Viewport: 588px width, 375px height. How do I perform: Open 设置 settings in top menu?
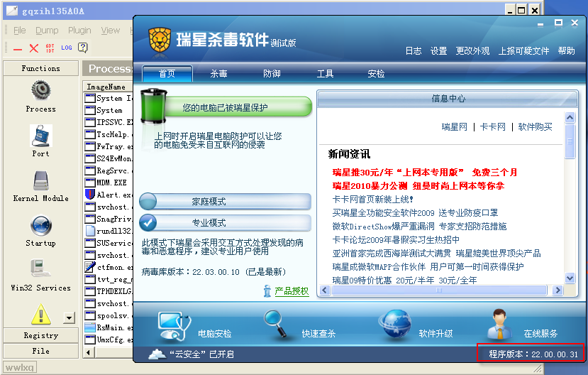[x=438, y=50]
